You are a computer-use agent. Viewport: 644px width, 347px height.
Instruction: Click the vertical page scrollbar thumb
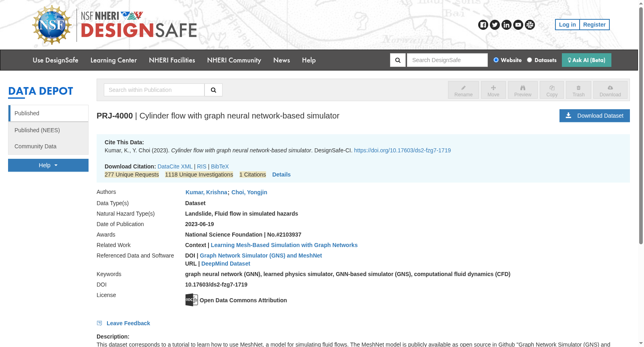(641, 125)
